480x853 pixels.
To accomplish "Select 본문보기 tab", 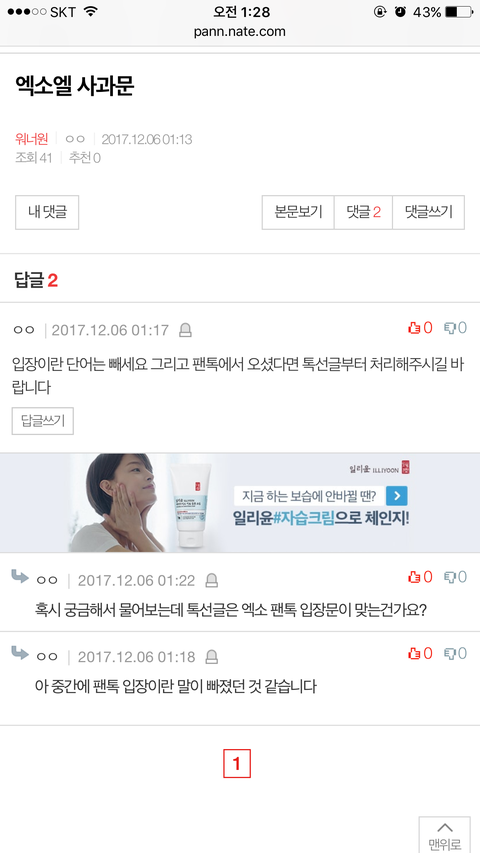I will [x=298, y=212].
